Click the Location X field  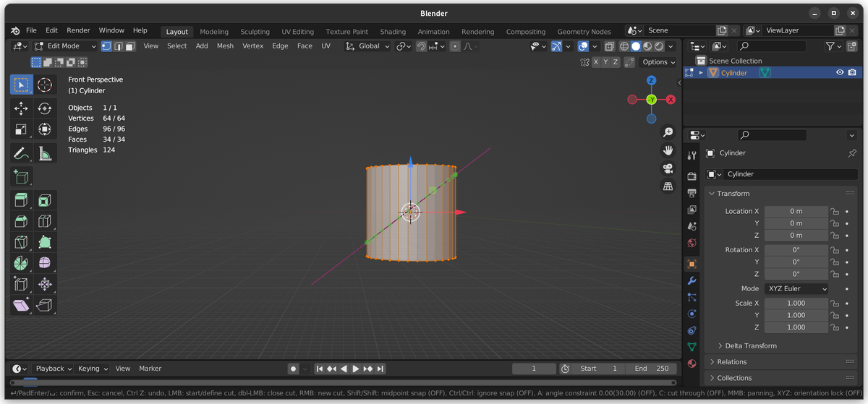click(x=796, y=211)
